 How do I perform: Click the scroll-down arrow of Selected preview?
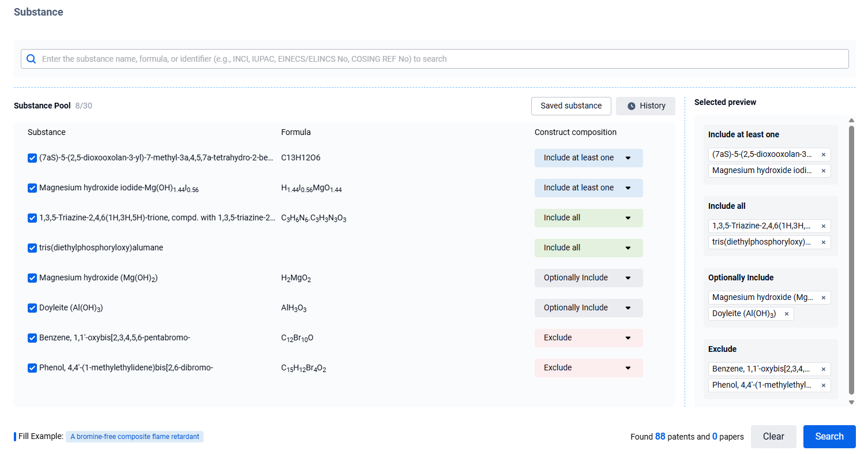click(852, 402)
